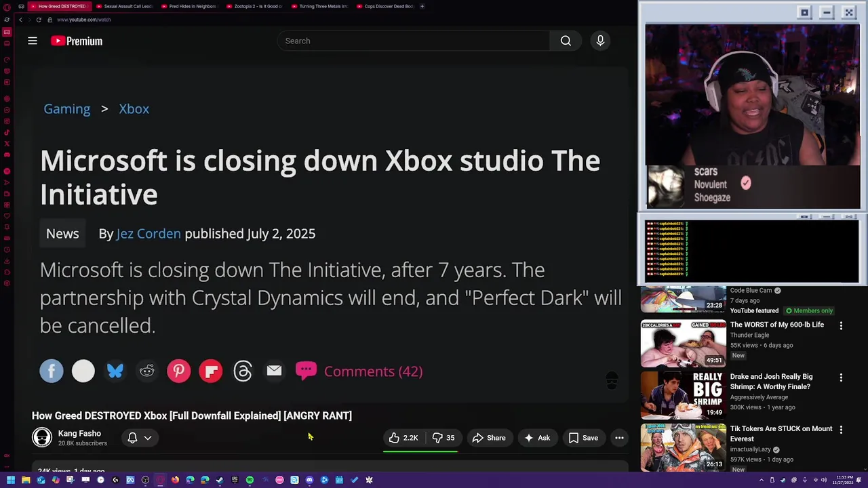
Task: Open File Explorer from the taskbar
Action: [x=26, y=480]
